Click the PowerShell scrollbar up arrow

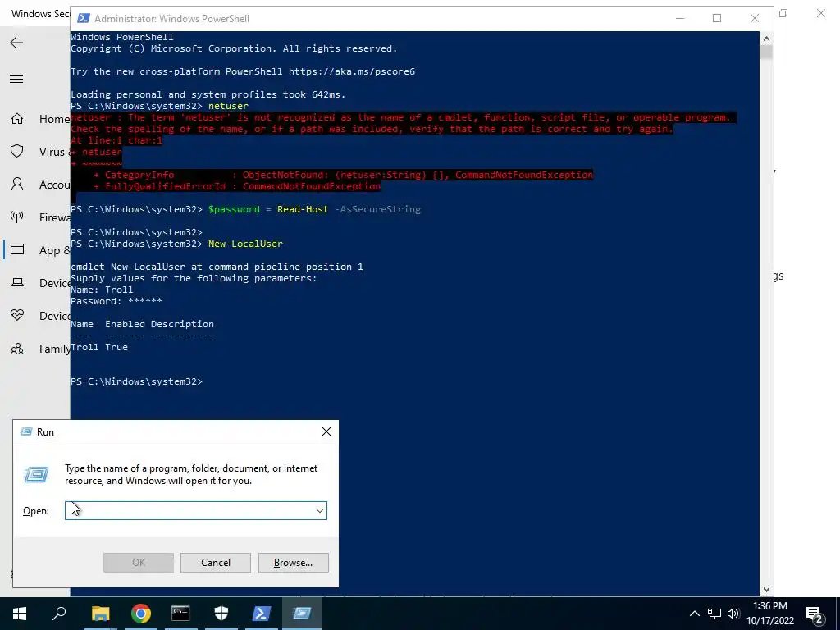pyautogui.click(x=766, y=39)
